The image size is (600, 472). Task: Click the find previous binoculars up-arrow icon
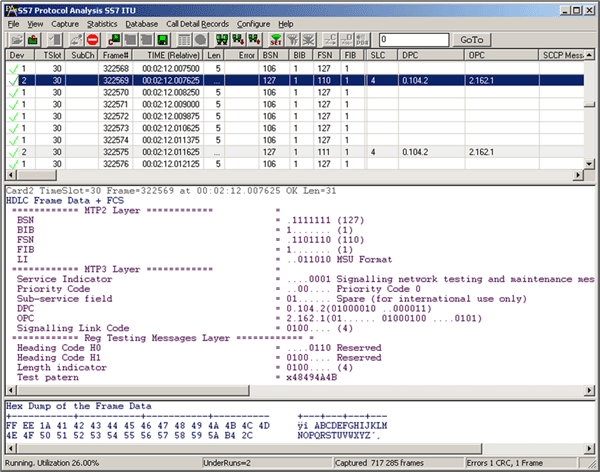point(254,39)
